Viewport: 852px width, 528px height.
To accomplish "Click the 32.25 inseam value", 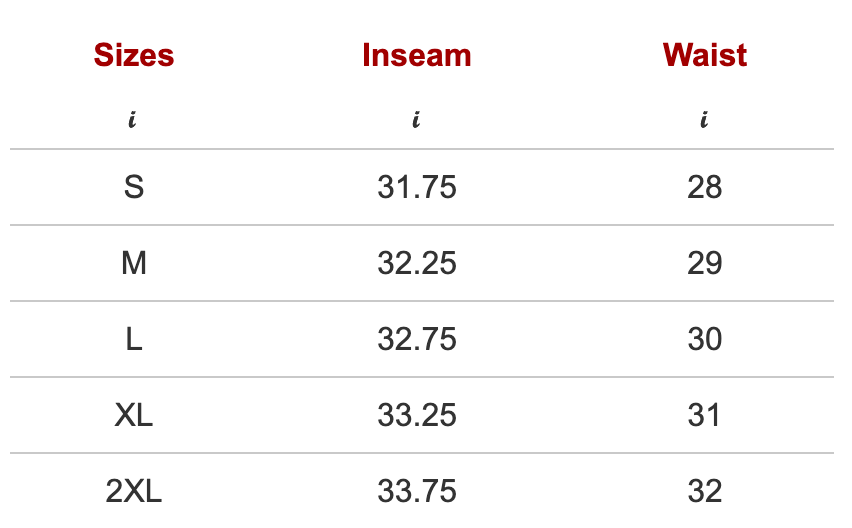I will [417, 263].
